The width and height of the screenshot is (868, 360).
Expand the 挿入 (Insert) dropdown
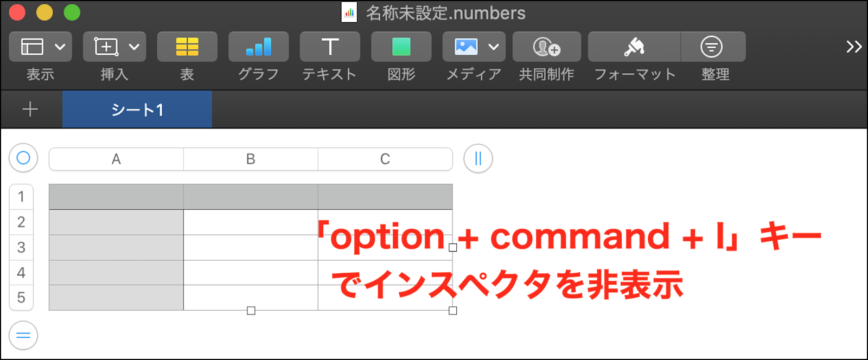(x=114, y=47)
